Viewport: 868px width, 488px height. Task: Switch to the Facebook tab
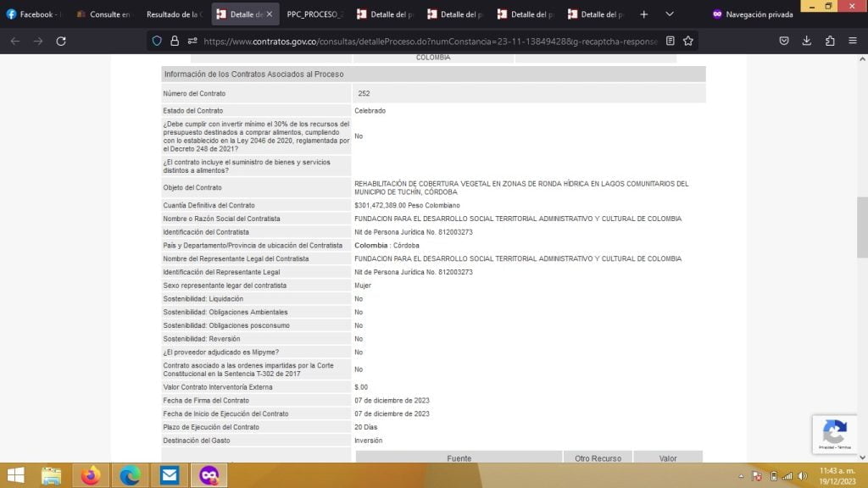click(x=33, y=14)
